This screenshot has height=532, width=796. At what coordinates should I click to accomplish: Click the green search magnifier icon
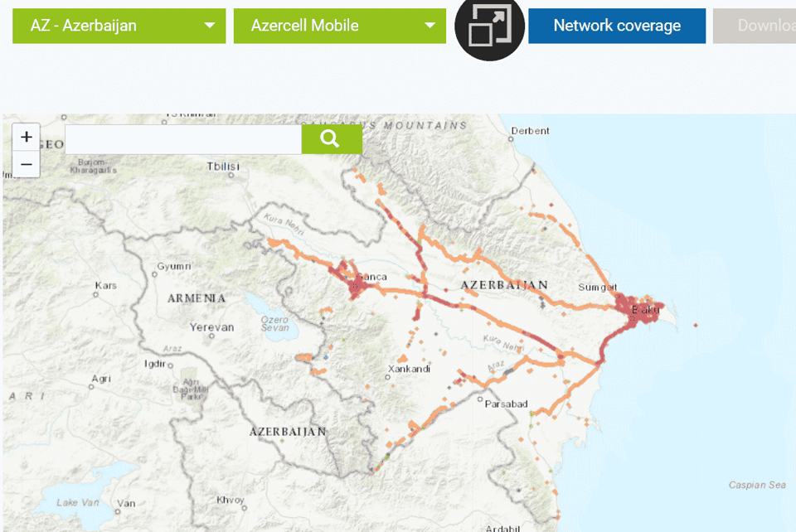click(332, 139)
